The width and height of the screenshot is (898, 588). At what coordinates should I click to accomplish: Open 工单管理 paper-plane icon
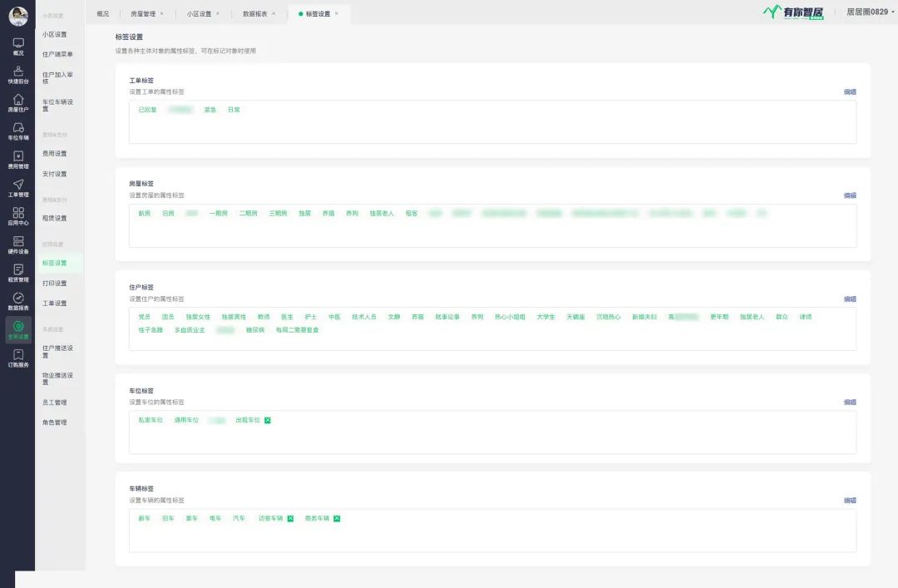coord(17,187)
